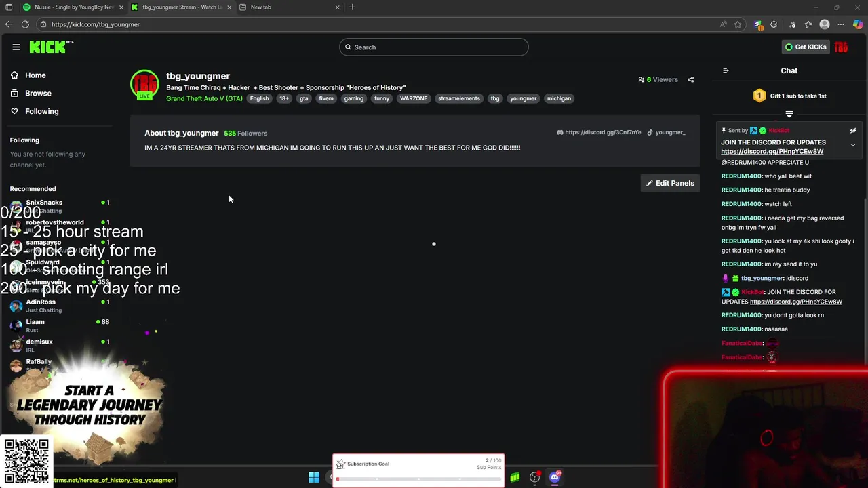The width and height of the screenshot is (868, 488).
Task: Open the Discord taskbar icon
Action: click(x=555, y=477)
